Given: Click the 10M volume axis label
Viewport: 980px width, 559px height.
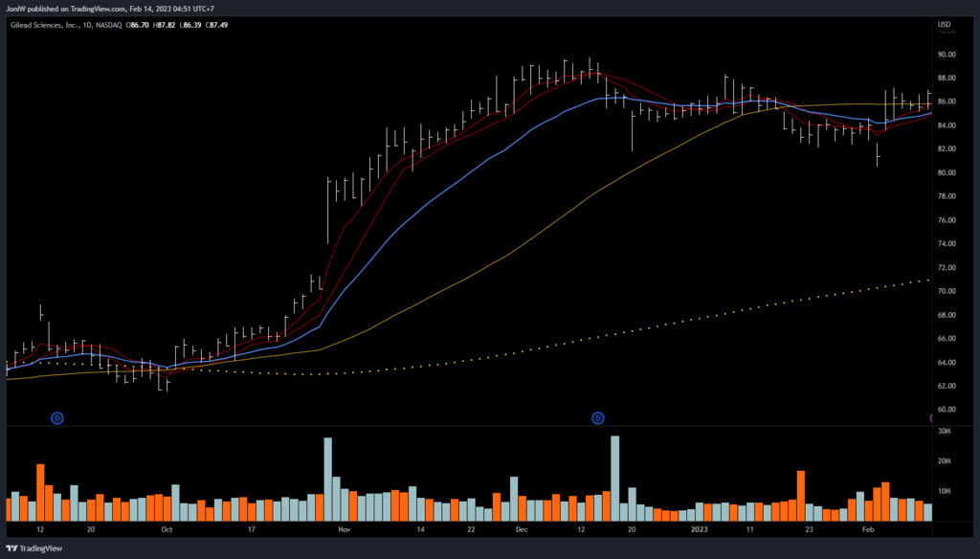Looking at the screenshot, I should coord(944,492).
